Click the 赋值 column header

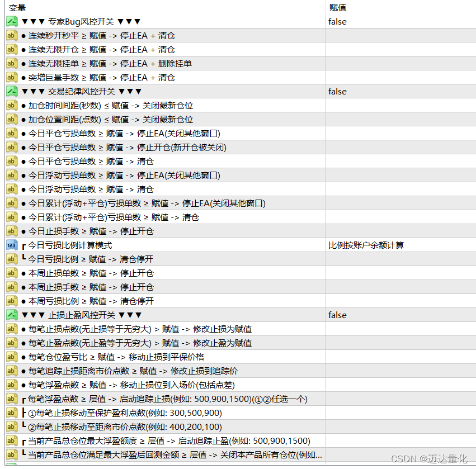(338, 8)
